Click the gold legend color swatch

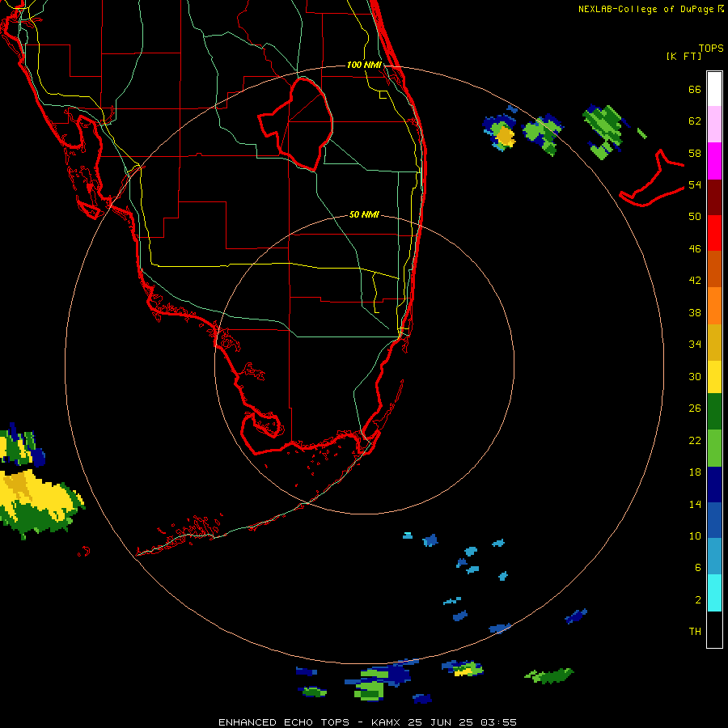pos(714,342)
